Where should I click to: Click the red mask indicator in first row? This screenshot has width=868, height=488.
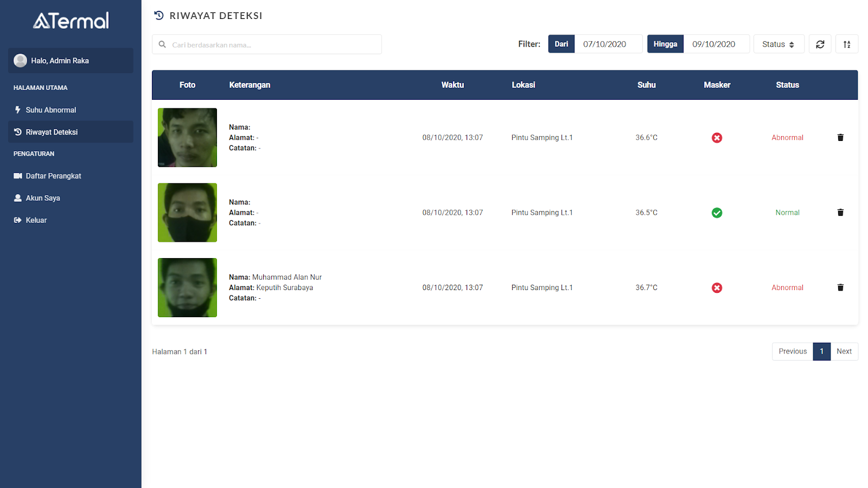click(717, 138)
